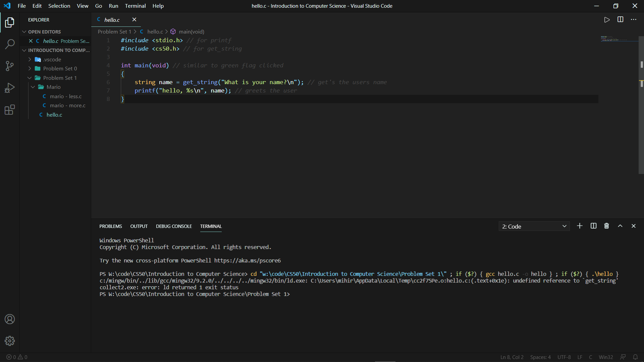Open the Help menu
Image resolution: width=644 pixels, height=362 pixels.
click(158, 6)
